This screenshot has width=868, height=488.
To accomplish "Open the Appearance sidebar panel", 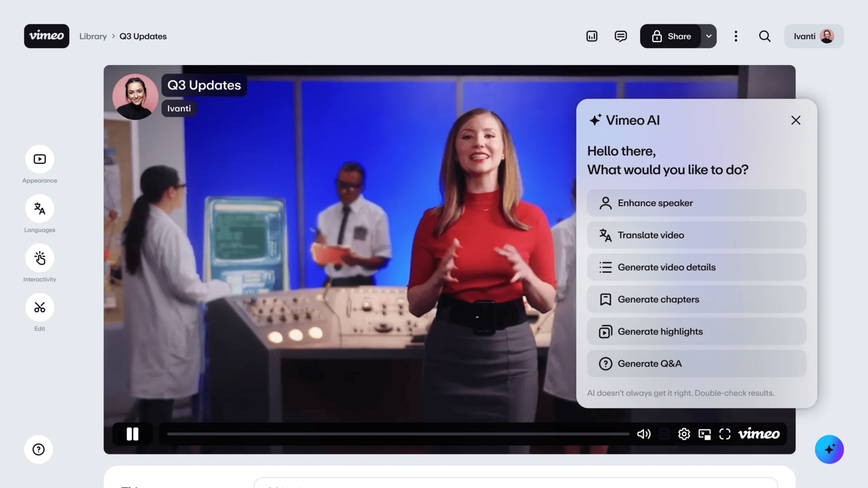I will click(40, 159).
